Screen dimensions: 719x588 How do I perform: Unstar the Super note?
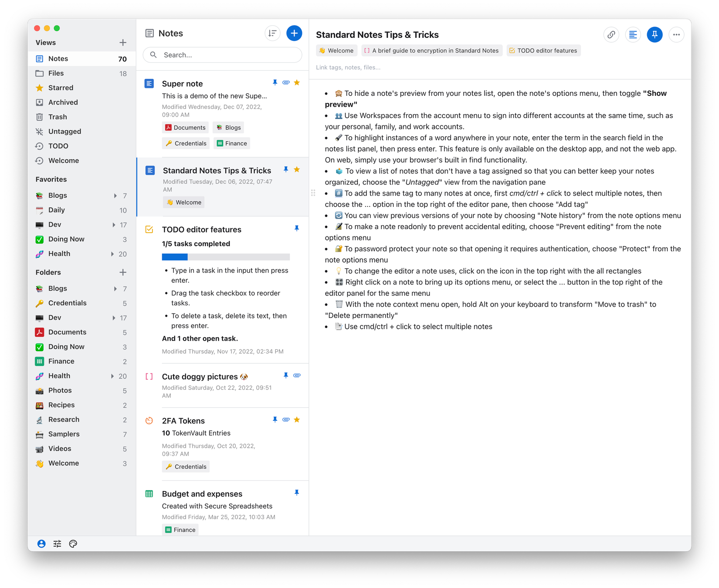297,82
